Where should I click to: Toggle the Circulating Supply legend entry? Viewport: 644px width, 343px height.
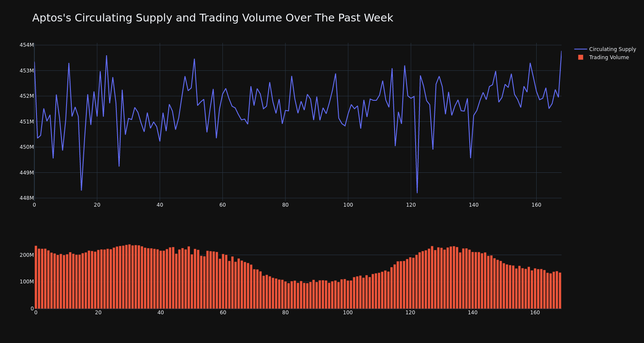pyautogui.click(x=605, y=49)
